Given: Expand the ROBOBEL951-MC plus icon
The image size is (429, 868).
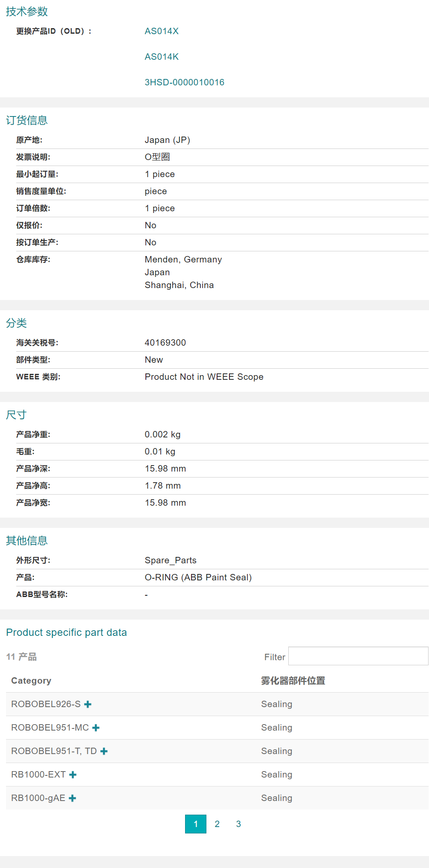Looking at the screenshot, I should click(x=96, y=728).
